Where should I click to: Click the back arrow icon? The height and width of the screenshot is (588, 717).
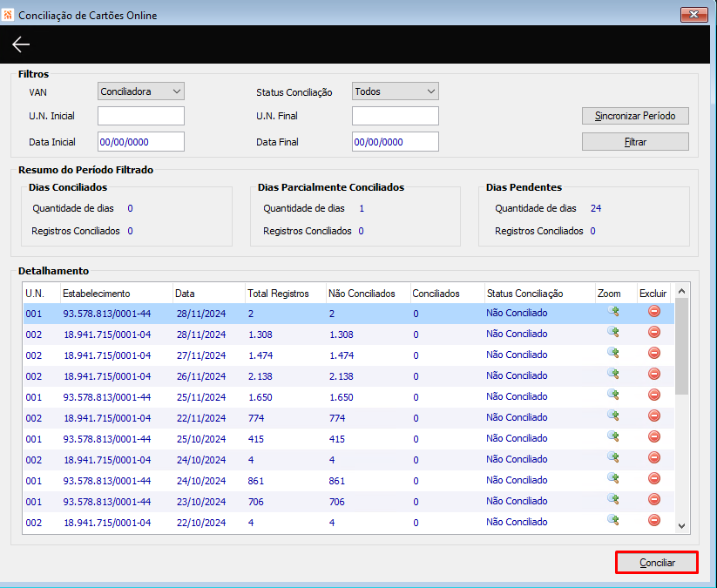click(21, 44)
